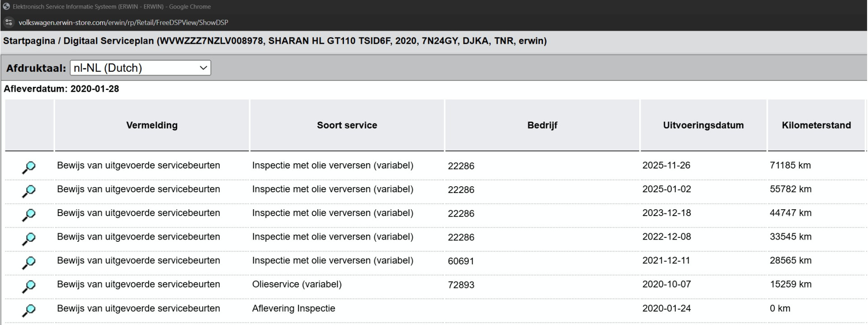
Task: Inspect the Olieservice (variabel) record
Action: click(x=28, y=286)
